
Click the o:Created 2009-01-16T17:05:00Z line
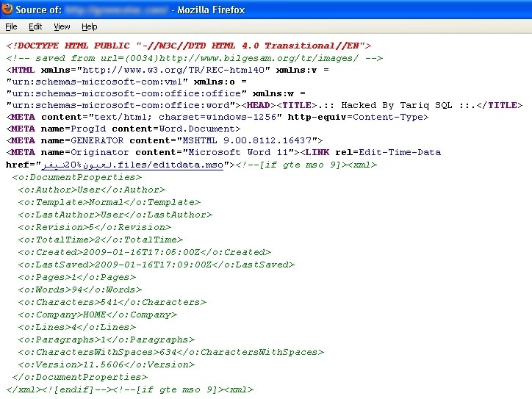(145, 253)
